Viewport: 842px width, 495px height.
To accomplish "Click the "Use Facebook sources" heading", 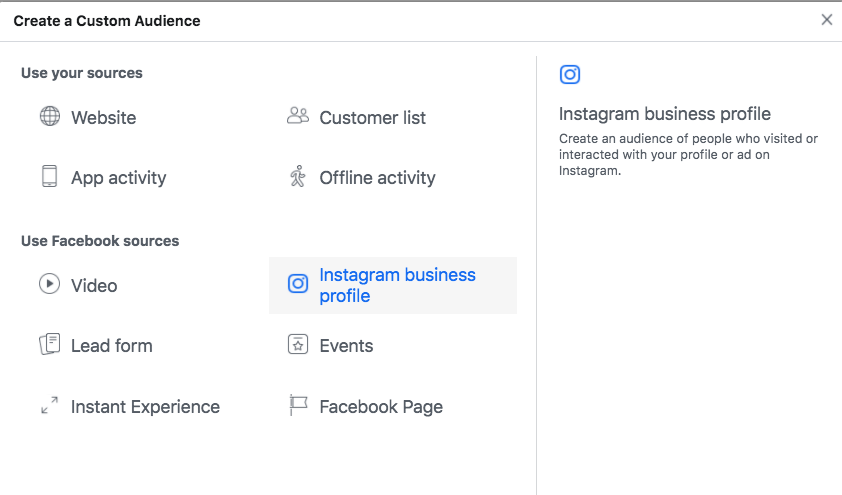I will pos(100,241).
